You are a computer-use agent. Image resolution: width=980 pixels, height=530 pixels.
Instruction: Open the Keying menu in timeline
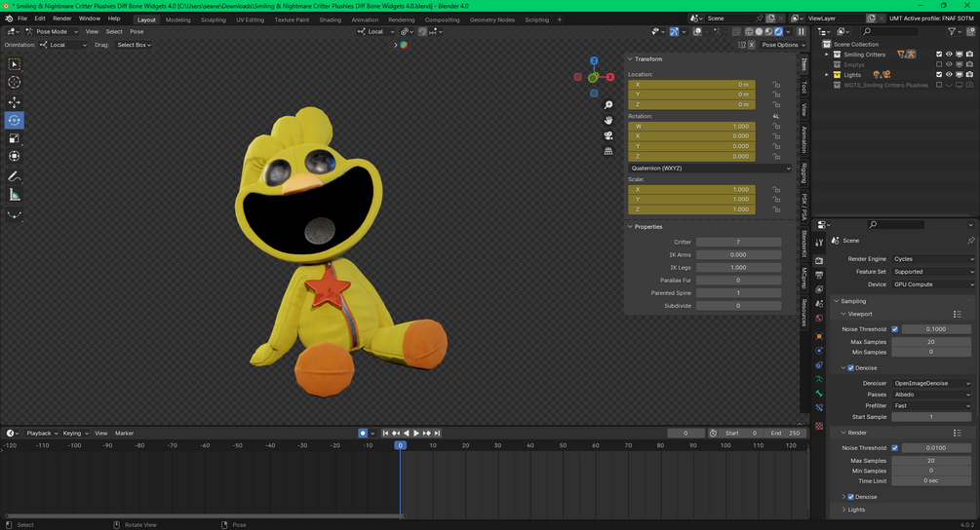[x=74, y=434]
